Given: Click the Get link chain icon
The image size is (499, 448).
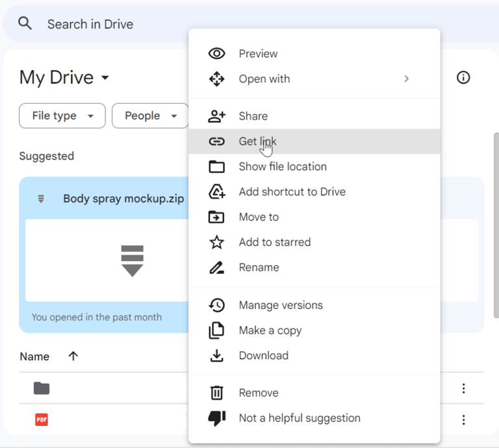Looking at the screenshot, I should tap(217, 141).
